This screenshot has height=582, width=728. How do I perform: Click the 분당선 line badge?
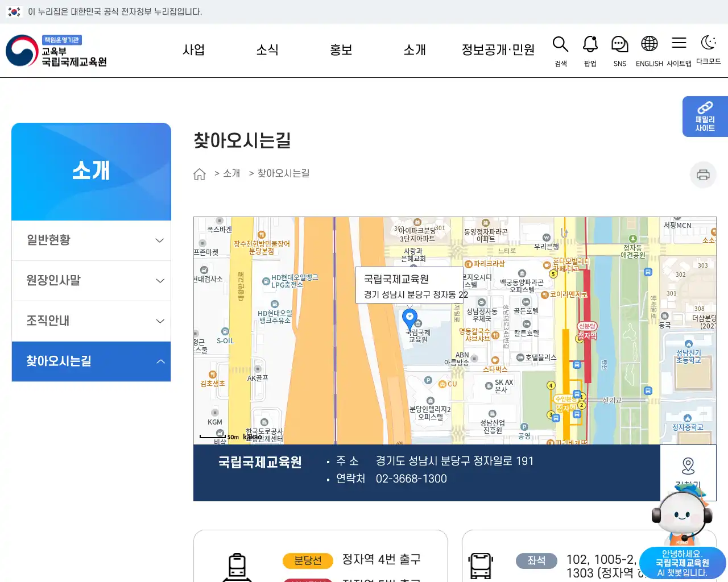(x=308, y=561)
